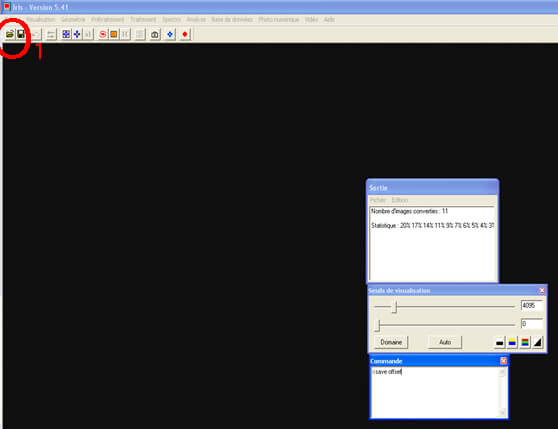
Task: Click the black triangle ramp icon
Action: click(538, 343)
